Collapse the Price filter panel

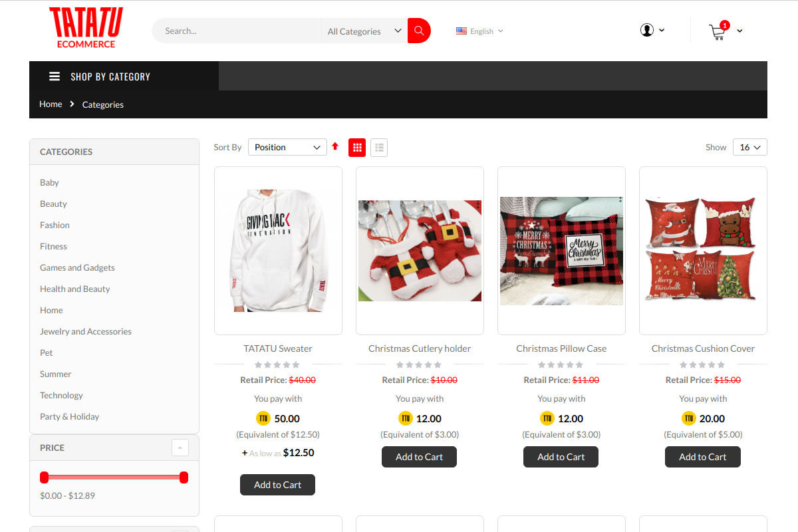[180, 448]
